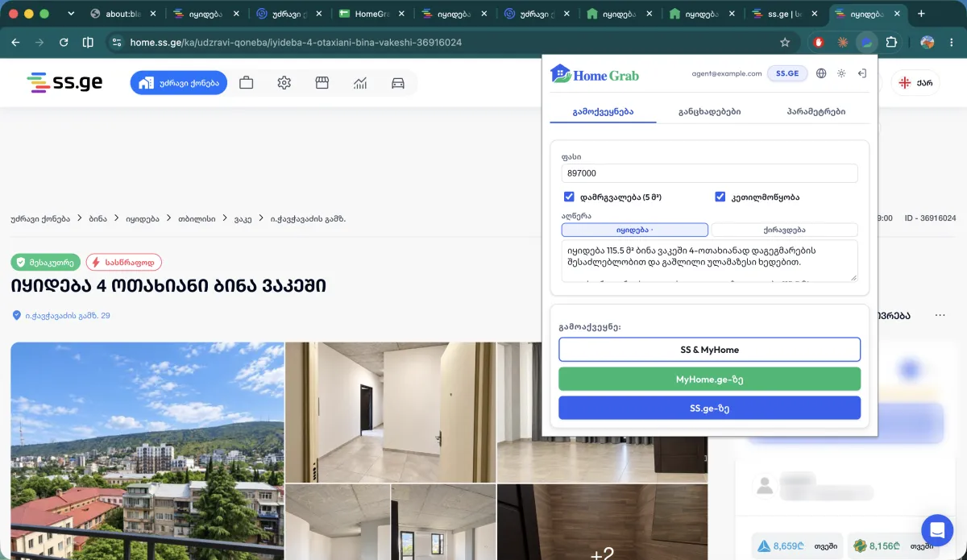Viewport: 967px width, 560px height.
Task: Toggle the დამრგვალება (5 მ²) checkbox
Action: click(569, 197)
